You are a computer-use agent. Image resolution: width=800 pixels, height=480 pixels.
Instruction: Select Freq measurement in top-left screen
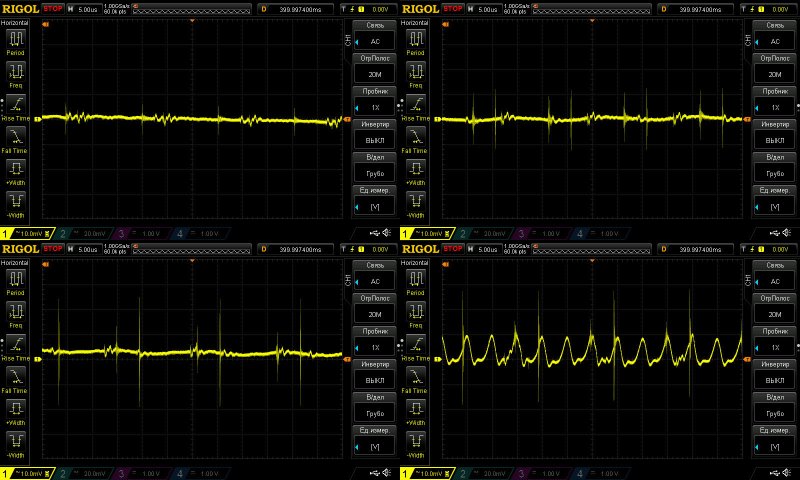click(16, 73)
